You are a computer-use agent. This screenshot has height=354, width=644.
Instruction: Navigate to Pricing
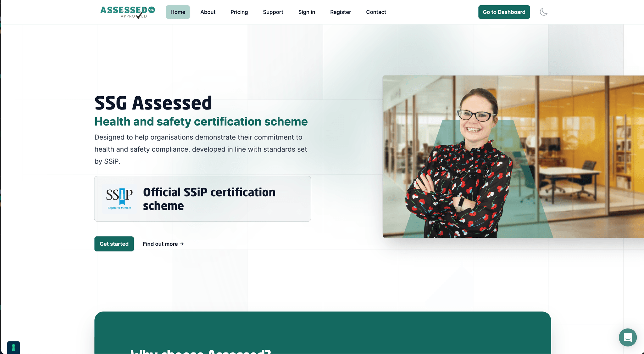coord(239,12)
